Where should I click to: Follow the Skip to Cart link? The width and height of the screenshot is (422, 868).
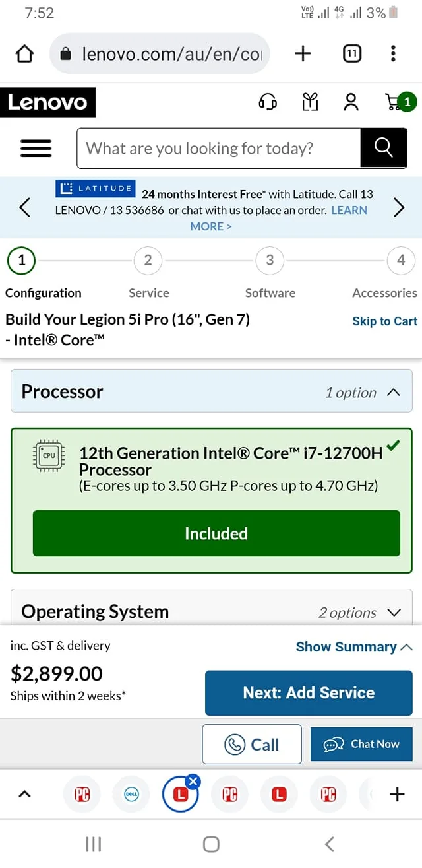(384, 321)
